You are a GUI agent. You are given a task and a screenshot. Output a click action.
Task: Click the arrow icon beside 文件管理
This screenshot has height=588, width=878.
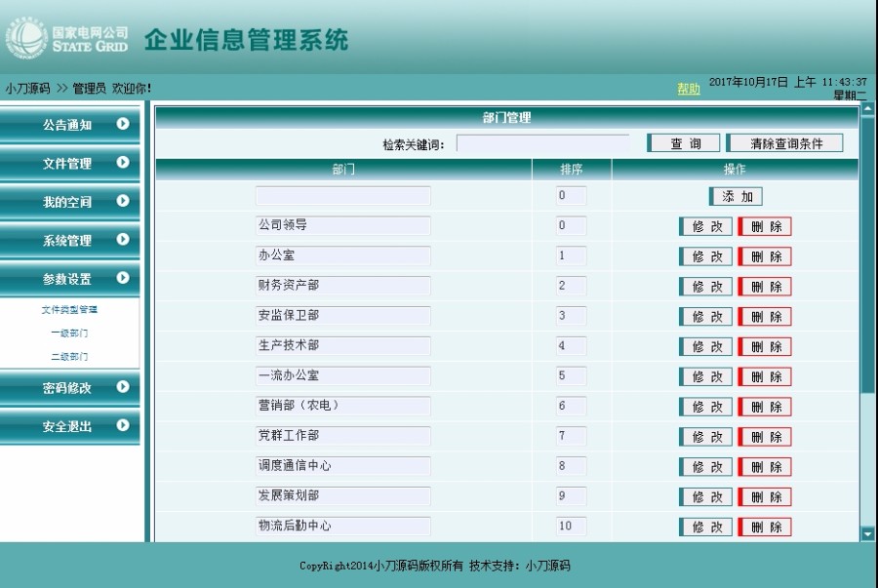(121, 164)
